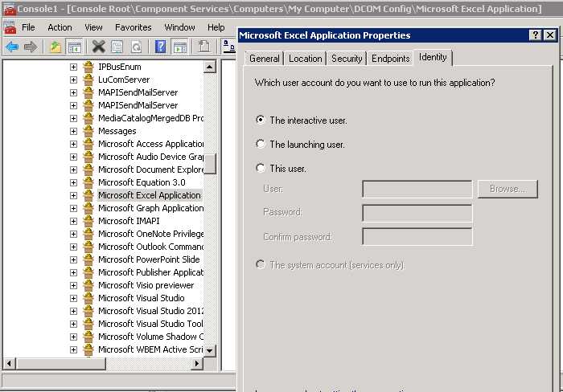563x392 pixels.
Task: Click the Properties toolbar icon
Action: tap(117, 47)
